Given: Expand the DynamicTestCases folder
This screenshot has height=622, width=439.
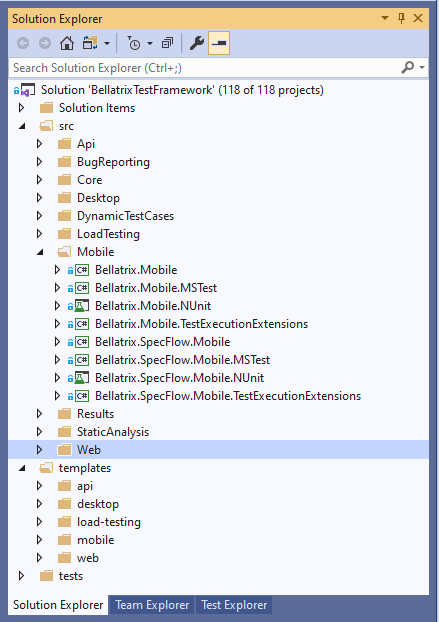Looking at the screenshot, I should (x=40, y=216).
